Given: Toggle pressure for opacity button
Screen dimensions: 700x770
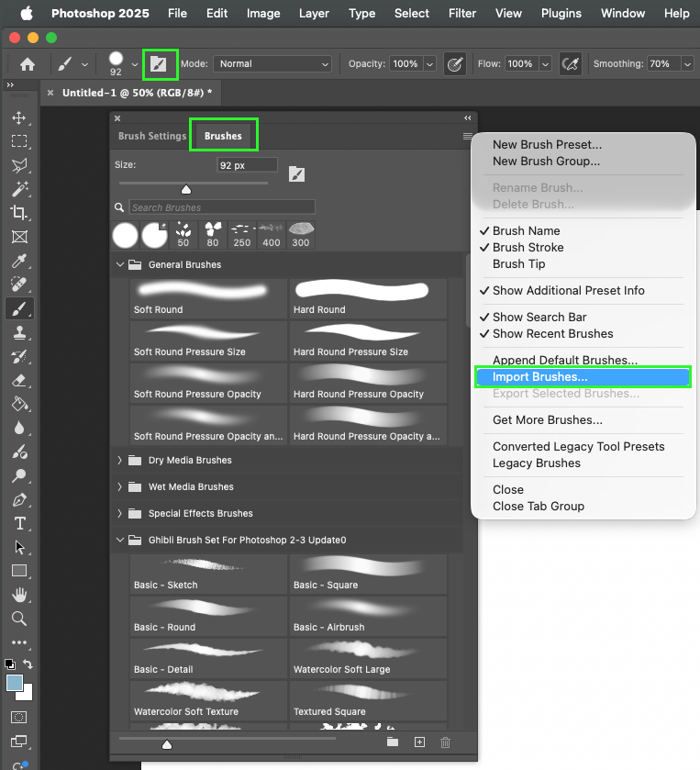Looking at the screenshot, I should [x=454, y=64].
